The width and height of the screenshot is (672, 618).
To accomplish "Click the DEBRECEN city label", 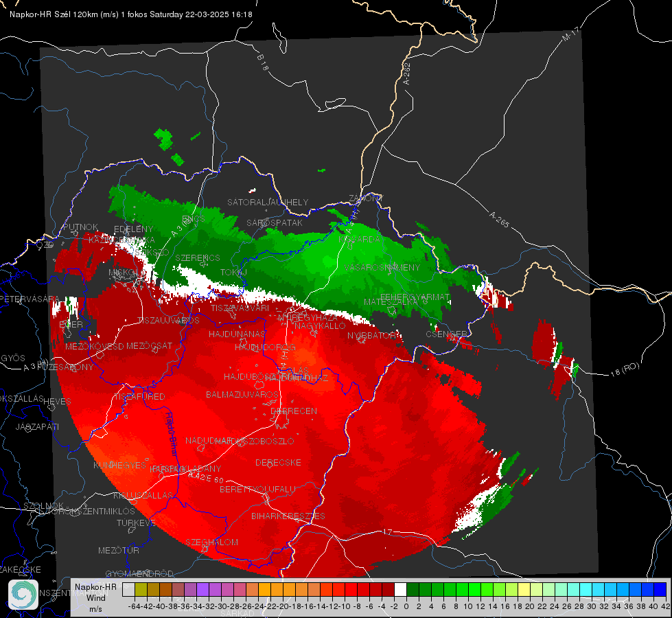I will [294, 411].
